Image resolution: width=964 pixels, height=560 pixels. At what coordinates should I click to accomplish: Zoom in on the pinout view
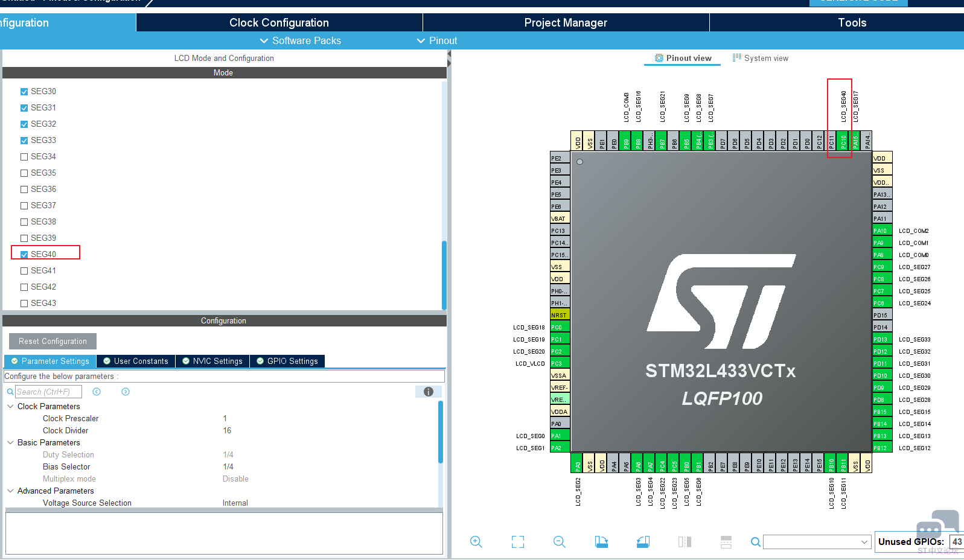[x=476, y=542]
